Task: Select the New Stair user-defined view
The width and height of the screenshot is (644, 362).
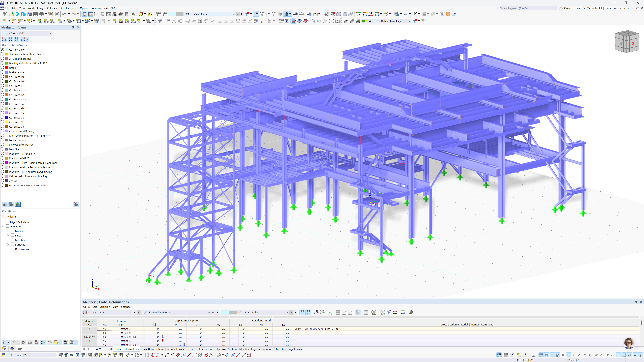Action: 15,149
